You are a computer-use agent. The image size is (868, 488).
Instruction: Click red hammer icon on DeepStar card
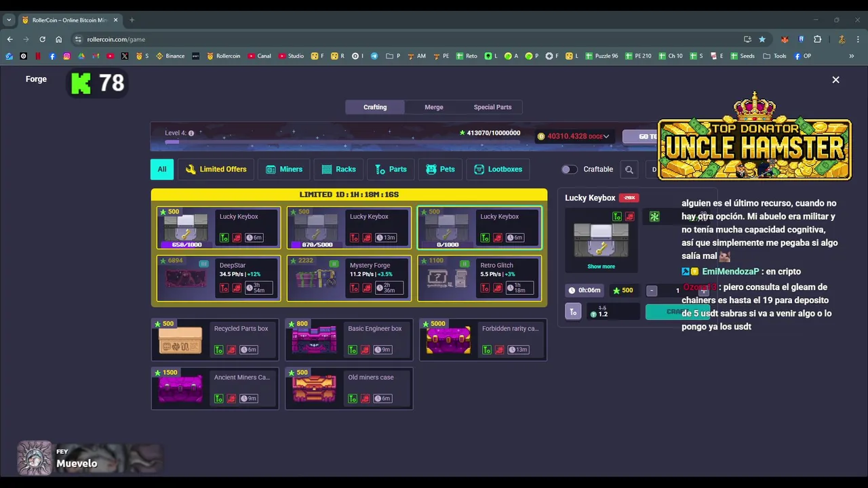[224, 288]
